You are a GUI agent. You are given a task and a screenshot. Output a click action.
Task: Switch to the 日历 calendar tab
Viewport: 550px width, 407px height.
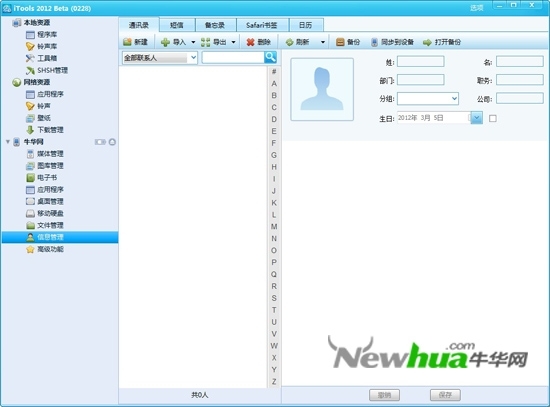pyautogui.click(x=306, y=25)
